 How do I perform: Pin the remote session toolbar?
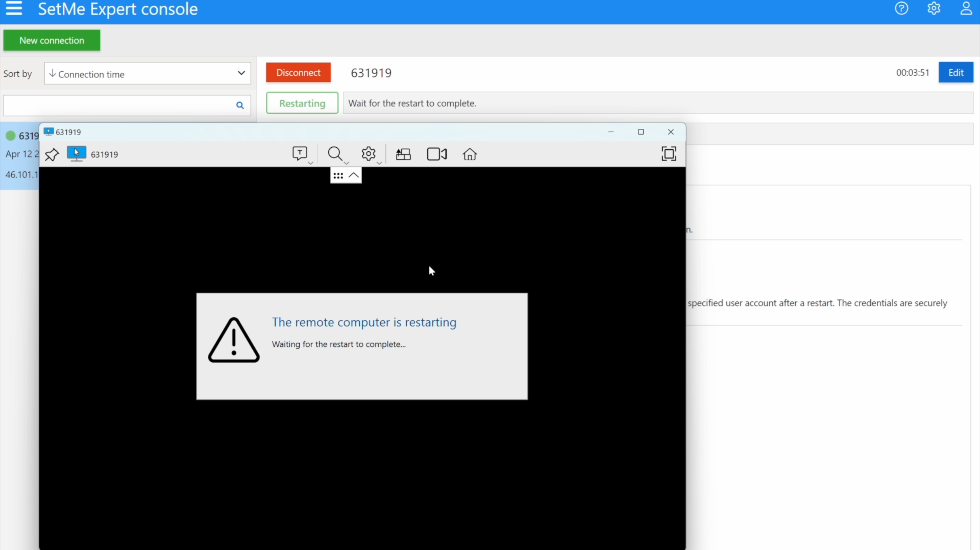point(52,155)
